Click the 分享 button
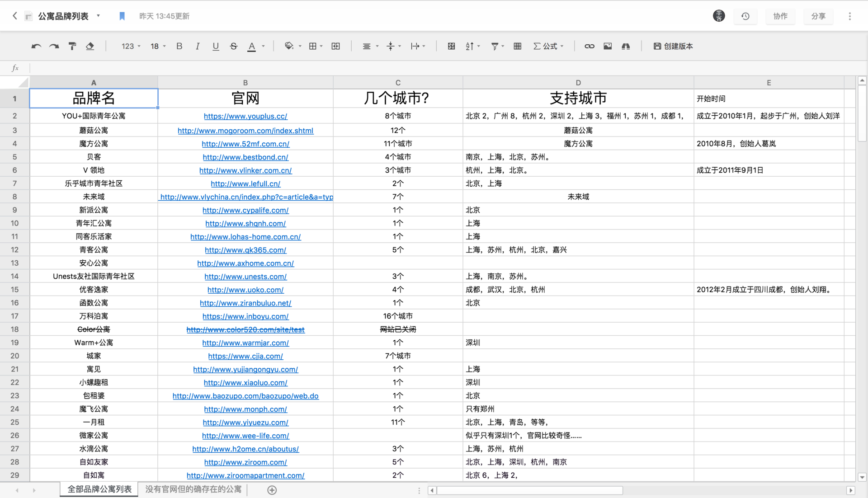Viewport: 868px width, 498px height. (x=818, y=16)
